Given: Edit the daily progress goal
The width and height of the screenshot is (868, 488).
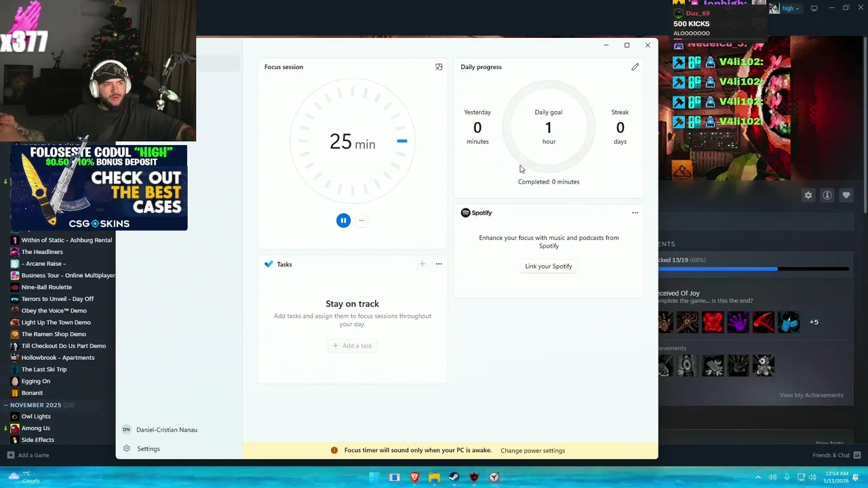Looking at the screenshot, I should 635,67.
